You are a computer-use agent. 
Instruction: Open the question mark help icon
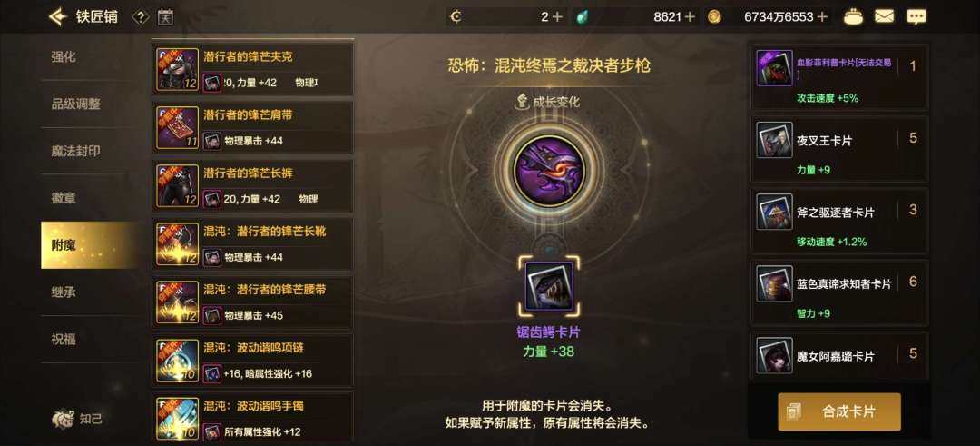click(x=140, y=17)
